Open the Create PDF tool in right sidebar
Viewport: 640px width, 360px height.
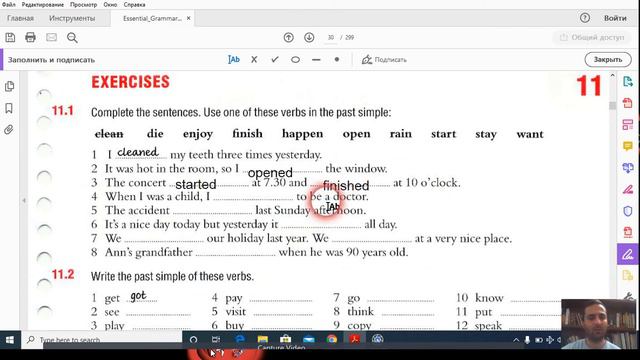point(628,103)
